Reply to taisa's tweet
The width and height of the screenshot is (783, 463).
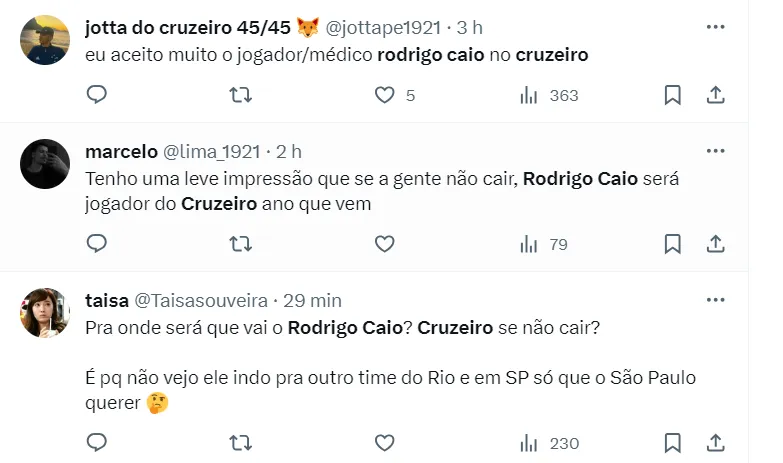(x=97, y=442)
